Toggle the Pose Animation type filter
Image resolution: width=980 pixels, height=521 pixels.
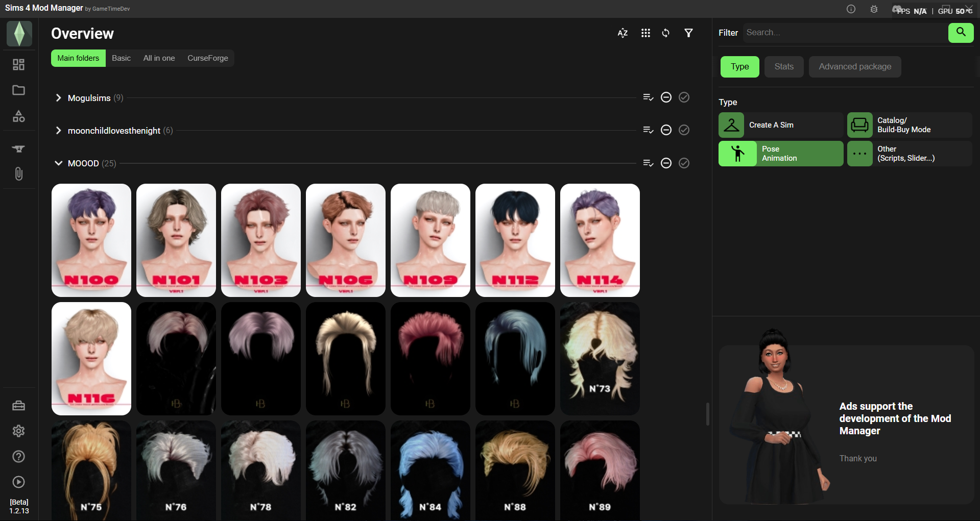[x=781, y=154]
